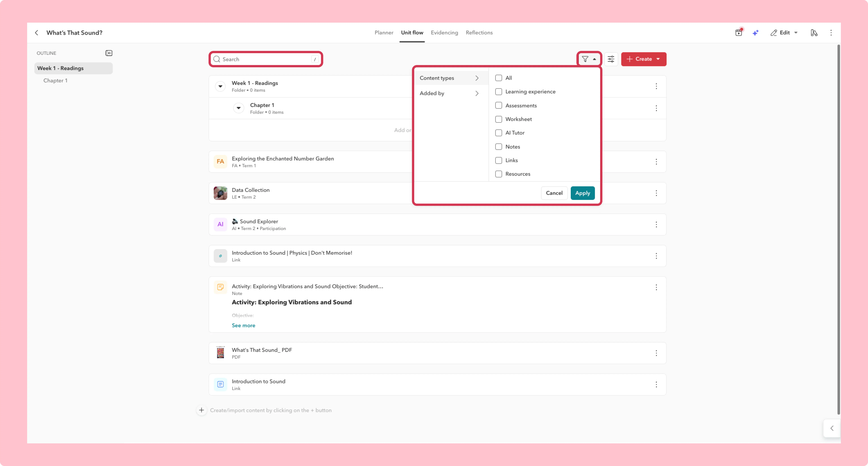
Task: Check the Assessments checkbox
Action: [x=499, y=105]
